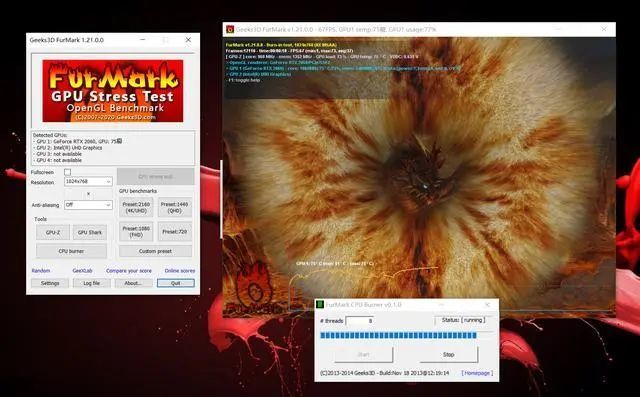The height and width of the screenshot is (397, 640).
Task: Run the Preset:720 benchmark
Action: (175, 232)
